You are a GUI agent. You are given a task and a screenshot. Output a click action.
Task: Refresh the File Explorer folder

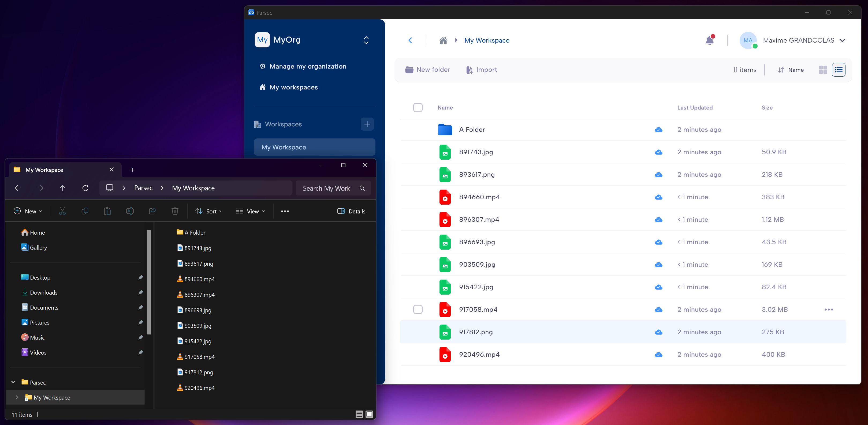pyautogui.click(x=85, y=188)
